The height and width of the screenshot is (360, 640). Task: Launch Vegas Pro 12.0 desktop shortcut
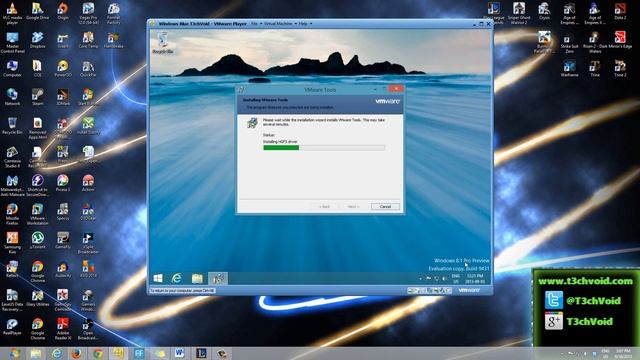(x=88, y=13)
